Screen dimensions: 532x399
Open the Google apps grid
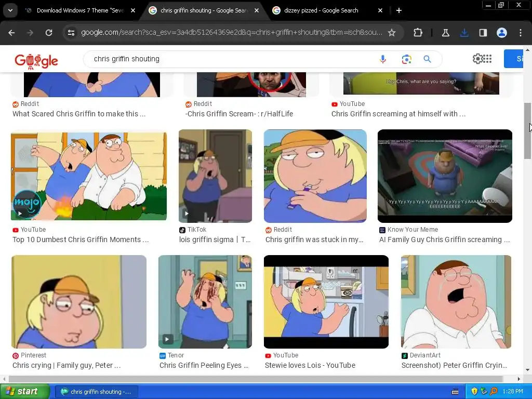(487, 59)
